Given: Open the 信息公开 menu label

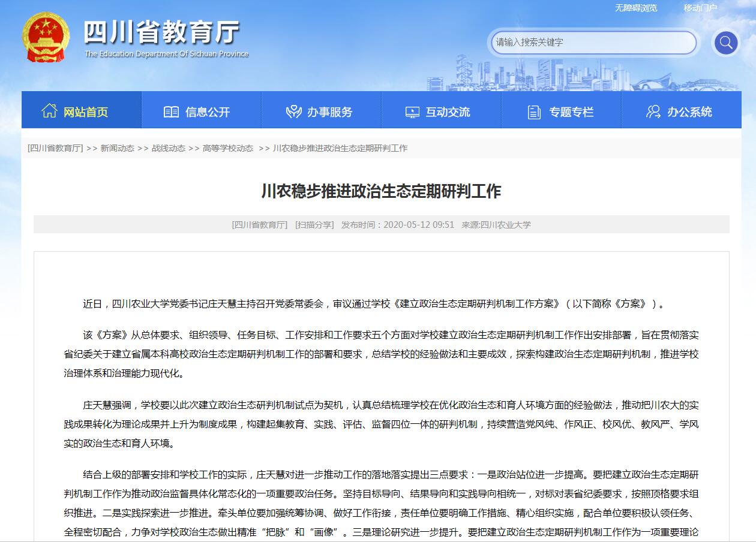Looking at the screenshot, I should [x=208, y=112].
